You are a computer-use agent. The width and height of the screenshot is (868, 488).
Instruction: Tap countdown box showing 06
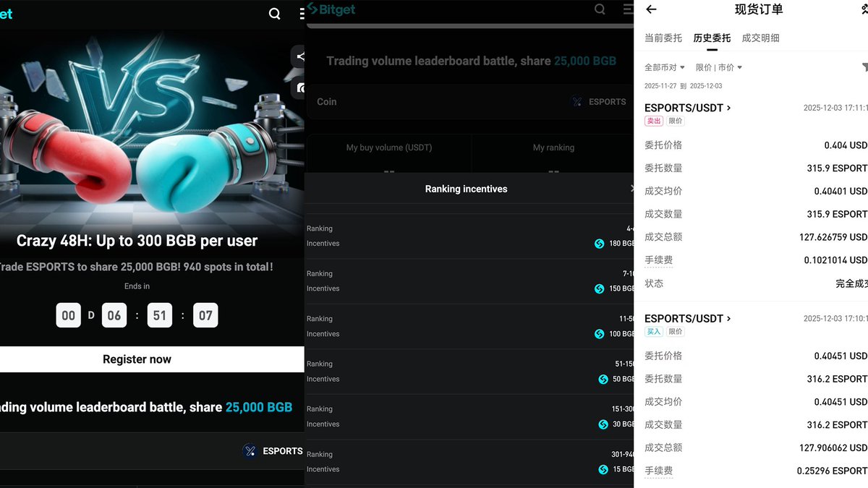(114, 315)
